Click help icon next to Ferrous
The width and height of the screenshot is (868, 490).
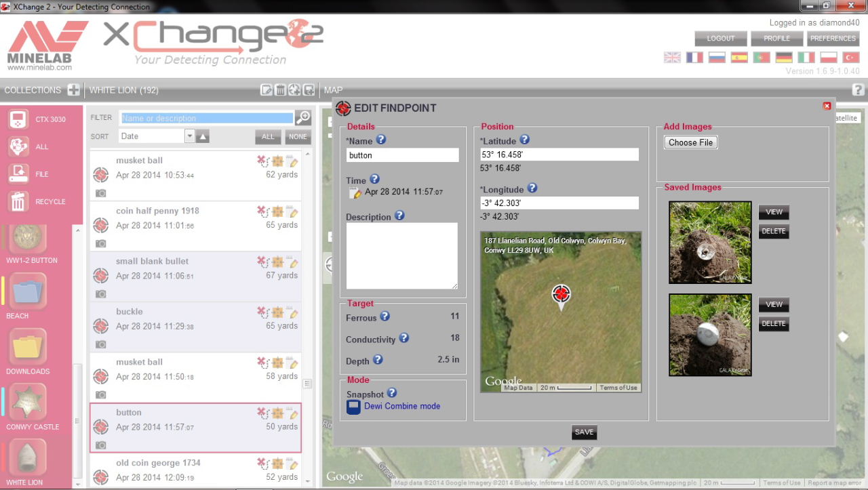pos(384,317)
